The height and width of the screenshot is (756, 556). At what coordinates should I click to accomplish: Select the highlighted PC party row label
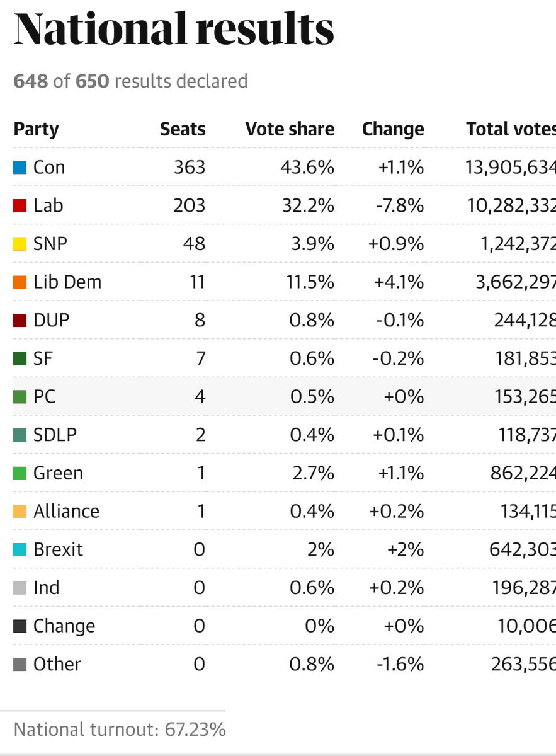[x=44, y=397]
